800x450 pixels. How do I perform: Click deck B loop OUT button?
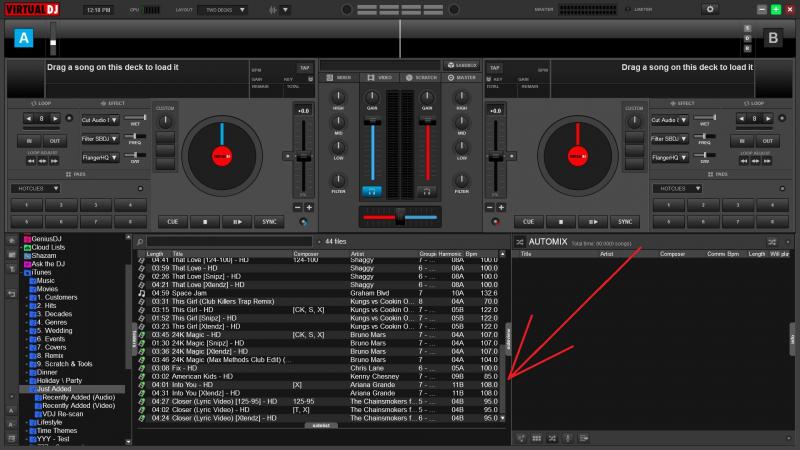768,140
